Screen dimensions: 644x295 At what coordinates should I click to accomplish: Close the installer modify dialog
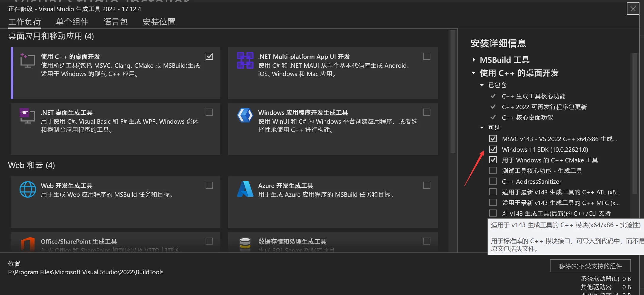[633, 9]
